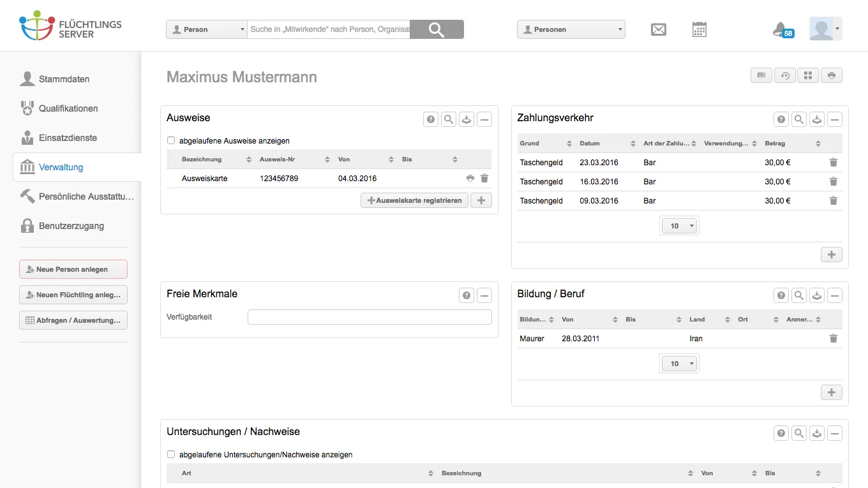Click Ausweiskarte registrieren button
Viewport: 868px width, 488px height.
click(415, 200)
